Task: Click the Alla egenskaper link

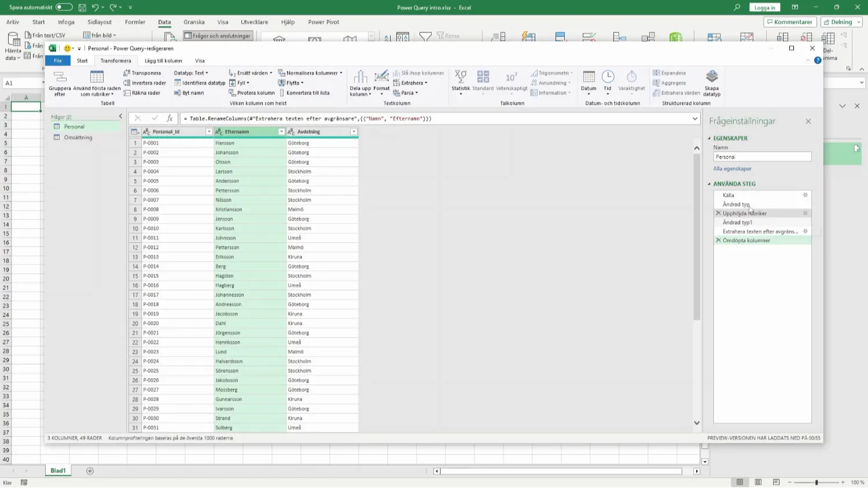Action: (732, 169)
